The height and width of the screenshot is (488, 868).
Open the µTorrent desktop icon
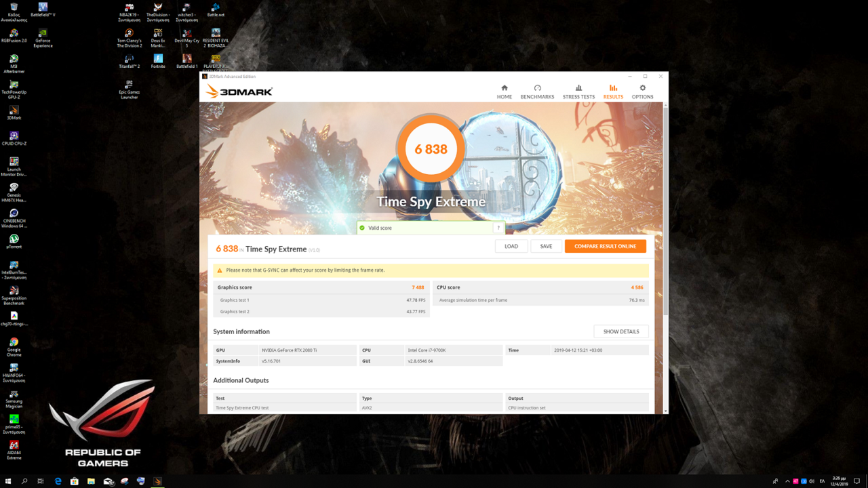(14, 241)
